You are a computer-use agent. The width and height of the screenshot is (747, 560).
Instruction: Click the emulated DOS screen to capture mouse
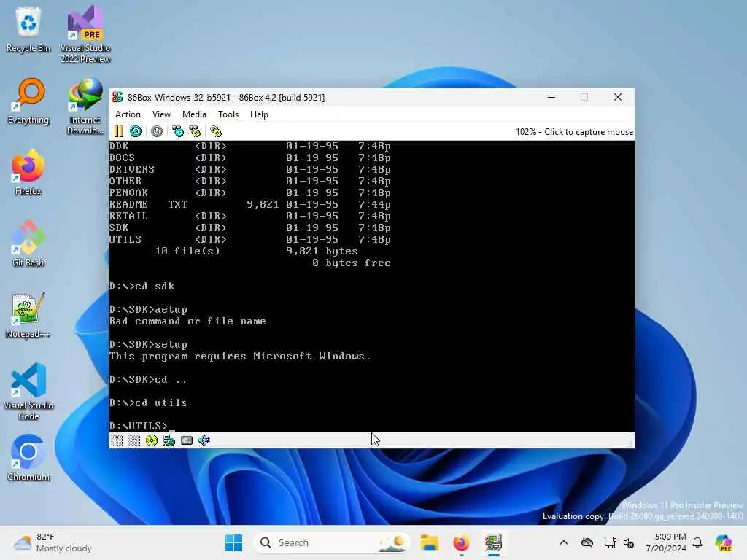click(371, 286)
